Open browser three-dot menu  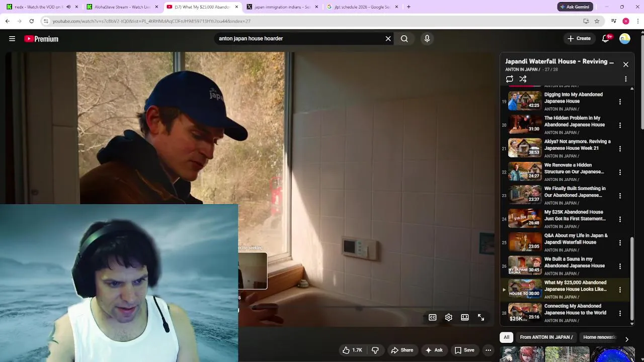638,21
